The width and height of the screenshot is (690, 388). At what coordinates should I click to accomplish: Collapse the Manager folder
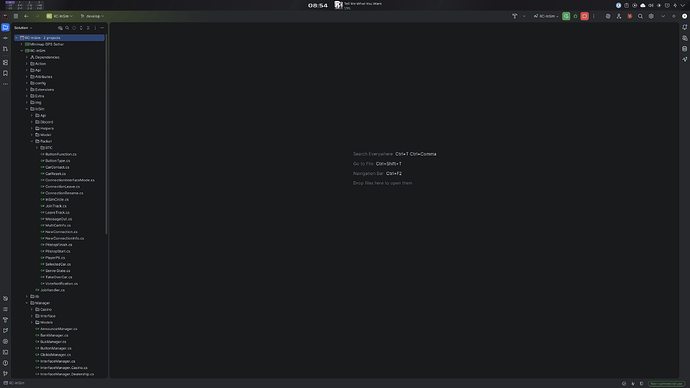27,303
